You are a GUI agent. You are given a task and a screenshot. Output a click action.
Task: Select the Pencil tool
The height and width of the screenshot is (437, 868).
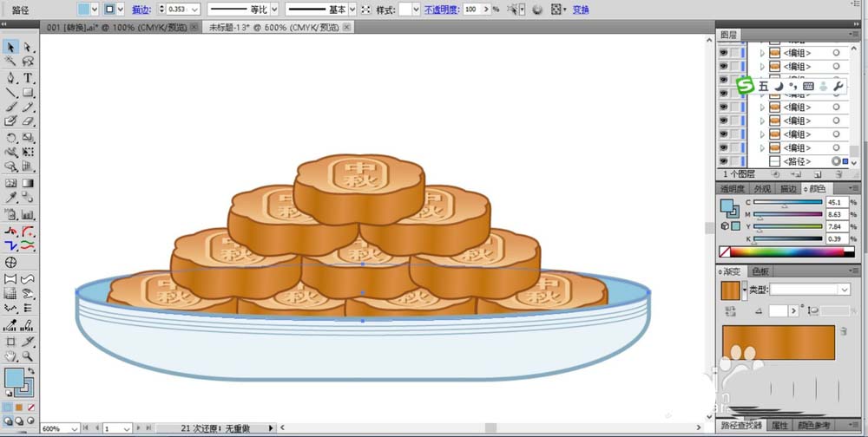click(x=28, y=107)
